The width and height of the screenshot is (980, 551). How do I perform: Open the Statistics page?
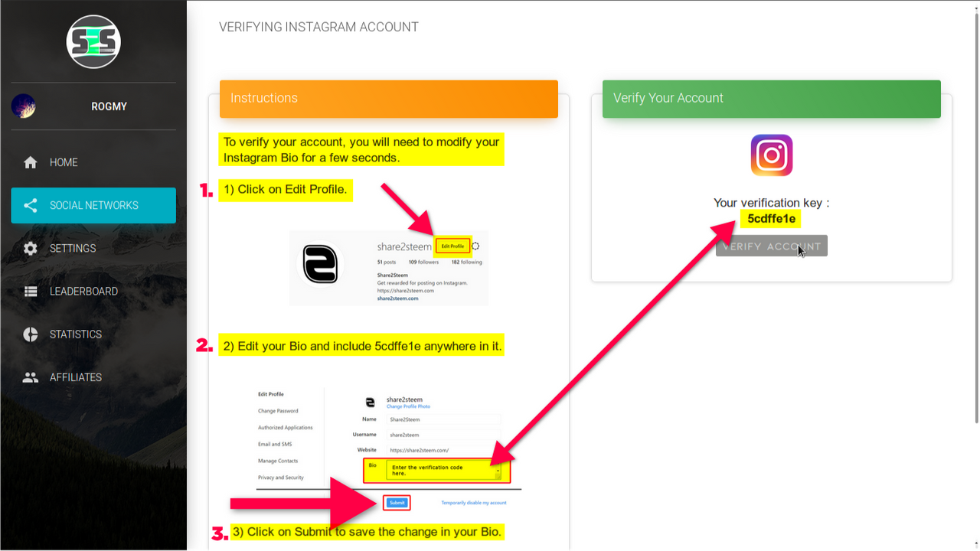[x=93, y=334]
